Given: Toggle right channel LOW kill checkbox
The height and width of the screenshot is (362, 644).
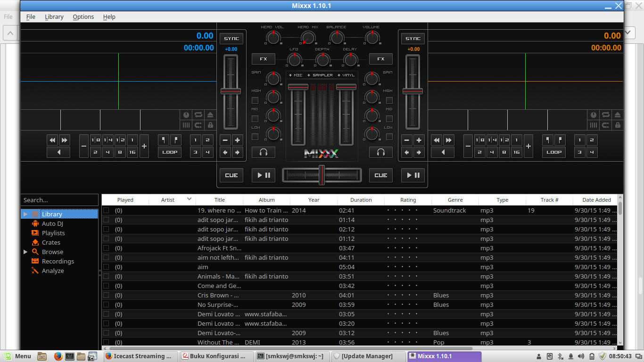Looking at the screenshot, I should (389, 137).
